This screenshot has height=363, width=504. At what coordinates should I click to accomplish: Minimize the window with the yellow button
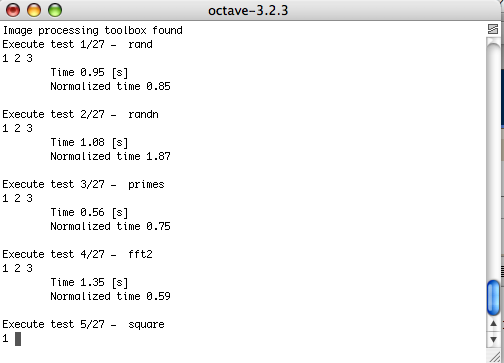pos(34,10)
